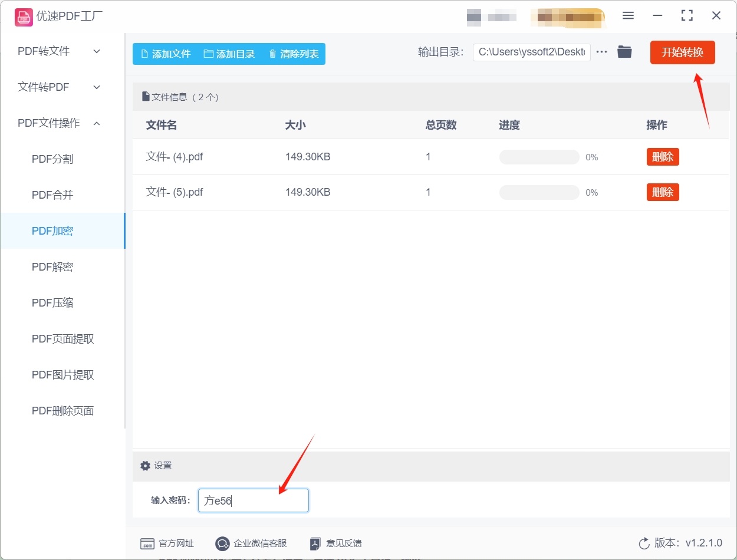Click the 文件信息 document icon

[x=146, y=97]
